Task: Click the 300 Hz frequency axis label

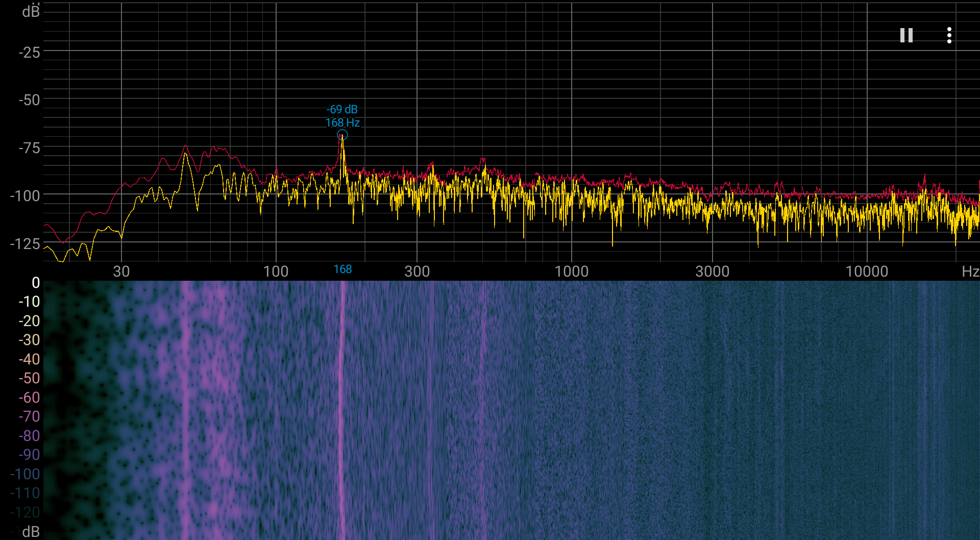Action: (417, 271)
